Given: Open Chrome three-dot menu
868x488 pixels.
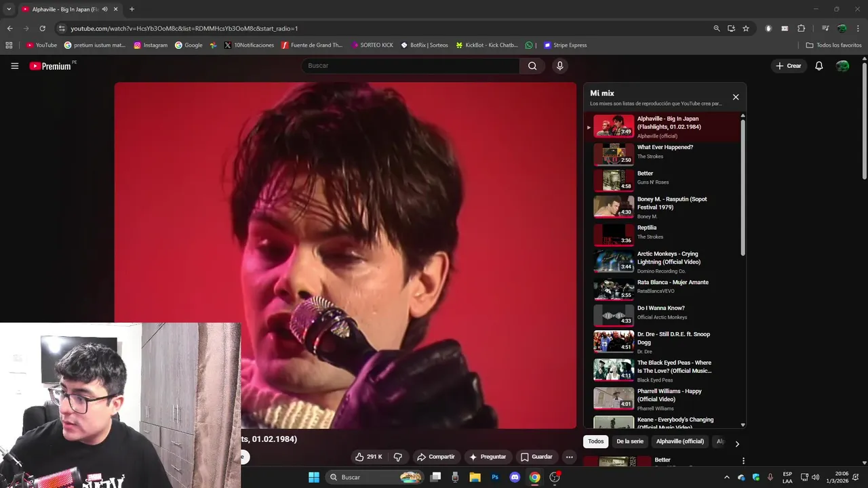Looking at the screenshot, I should [859, 28].
